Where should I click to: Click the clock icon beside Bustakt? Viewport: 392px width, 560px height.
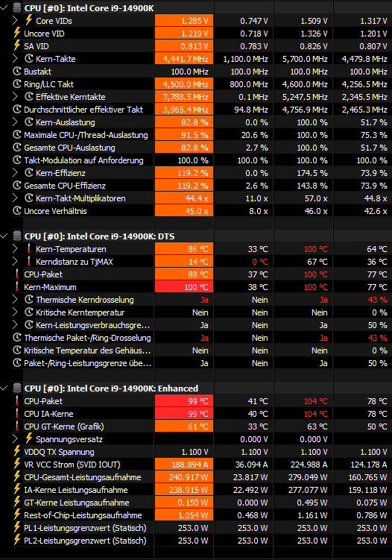tap(17, 71)
